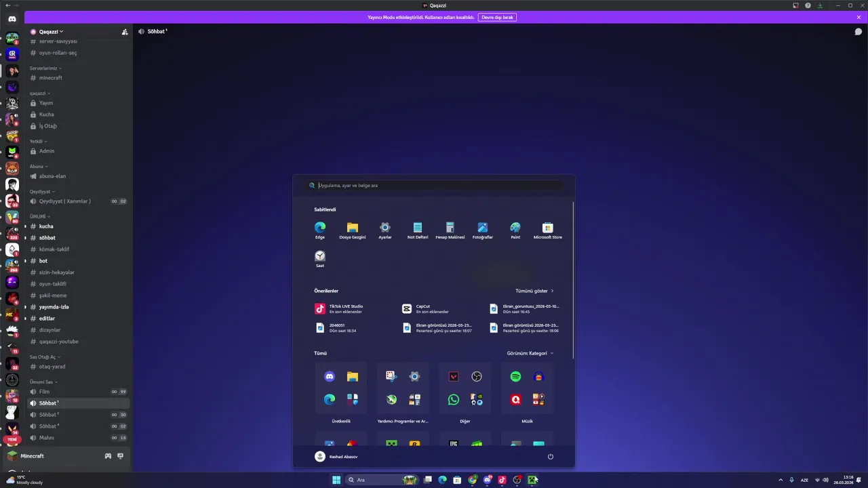
Task: Collapse ÜMUMİ category
Action: pyautogui.click(x=39, y=216)
